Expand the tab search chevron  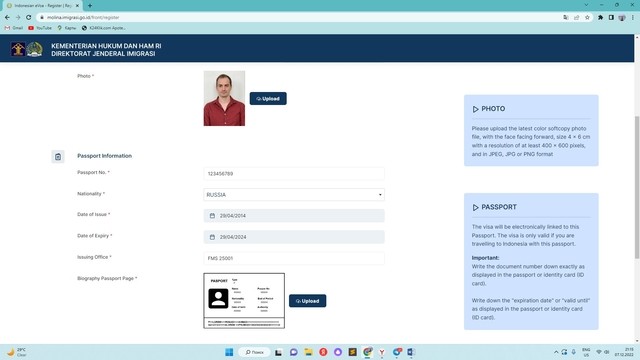pos(587,5)
